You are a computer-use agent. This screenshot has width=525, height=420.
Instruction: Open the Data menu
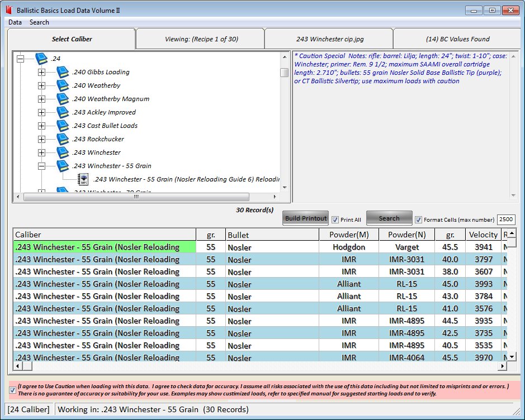click(15, 22)
